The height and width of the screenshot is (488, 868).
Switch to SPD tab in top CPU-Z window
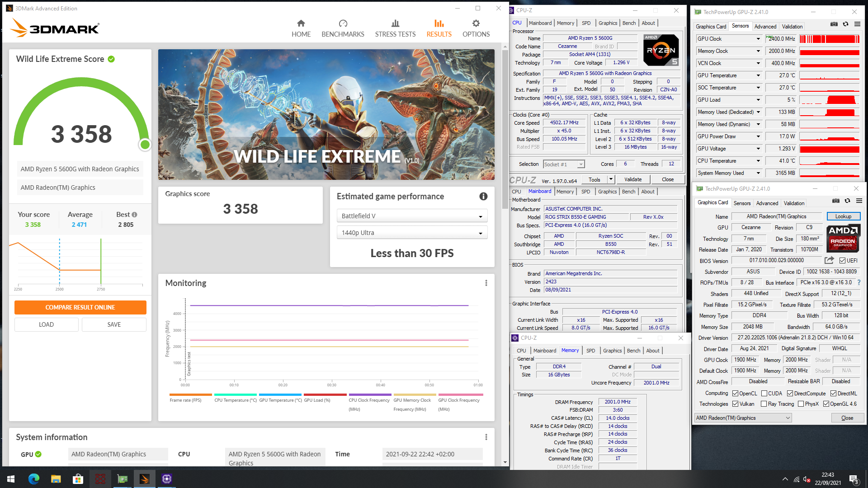tap(586, 23)
